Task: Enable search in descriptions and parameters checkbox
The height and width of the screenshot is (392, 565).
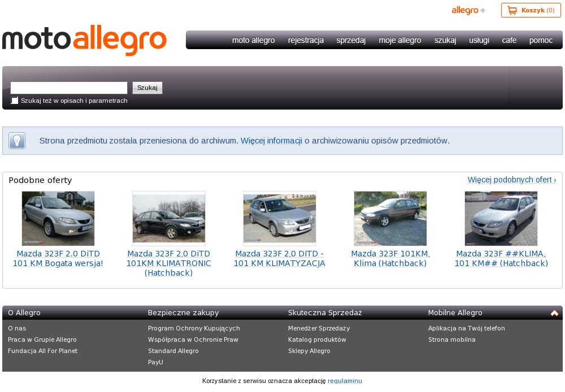Action: [15, 101]
